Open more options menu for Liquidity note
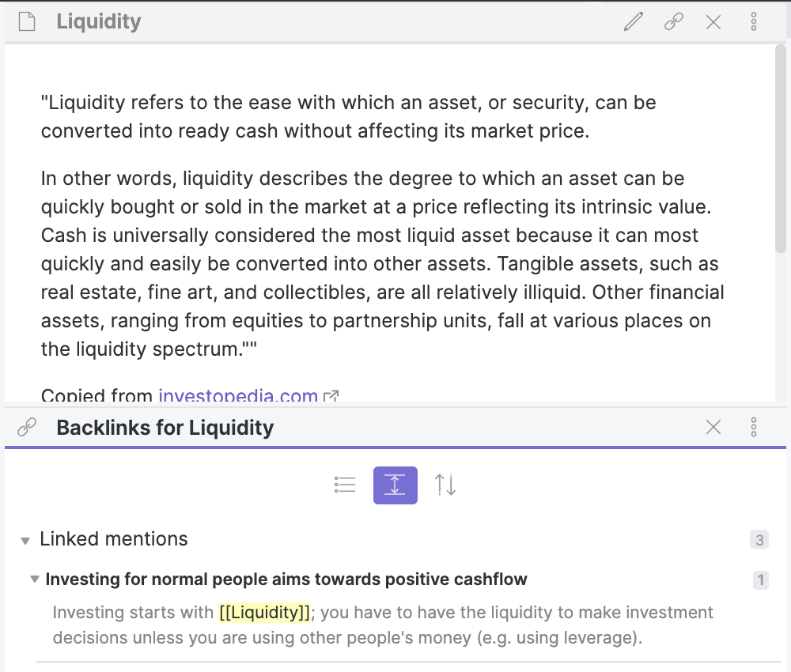Image resolution: width=791 pixels, height=672 pixels. click(x=754, y=21)
